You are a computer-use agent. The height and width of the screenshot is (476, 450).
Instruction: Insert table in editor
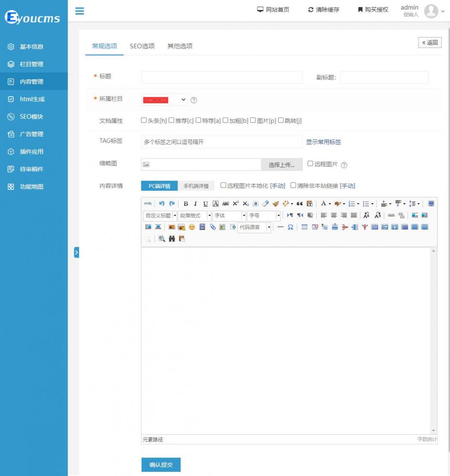click(305, 227)
